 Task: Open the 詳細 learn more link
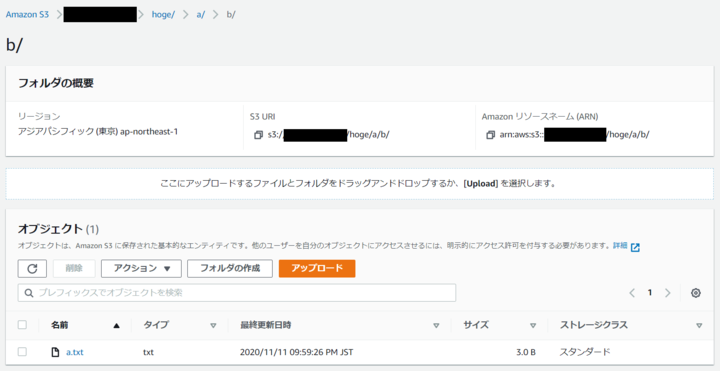pyautogui.click(x=620, y=246)
